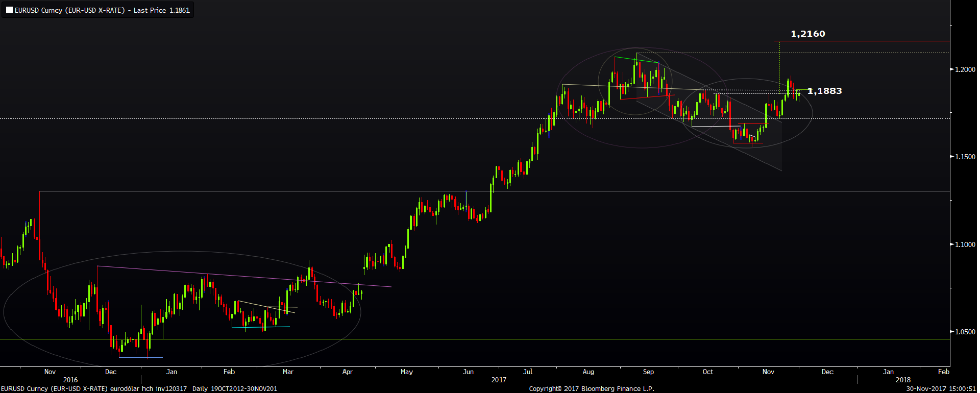The width and height of the screenshot is (980, 393).
Task: Click the Jul month marker
Action: (528, 372)
